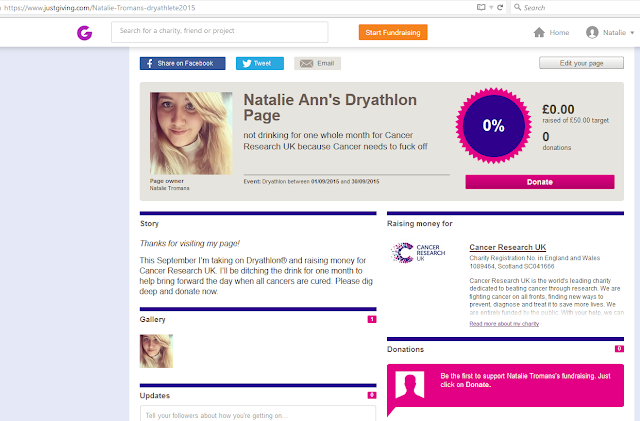Click the Start Fundraising button

pyautogui.click(x=393, y=32)
